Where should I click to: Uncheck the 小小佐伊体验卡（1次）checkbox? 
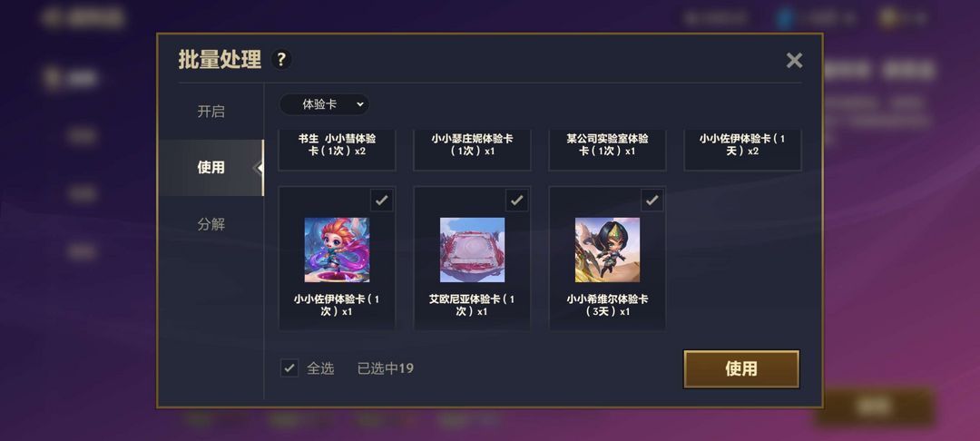pos(381,201)
